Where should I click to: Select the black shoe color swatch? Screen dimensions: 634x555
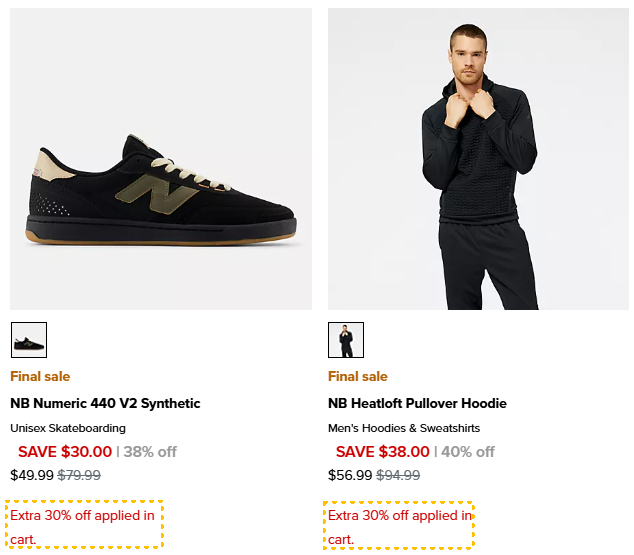[x=29, y=340]
